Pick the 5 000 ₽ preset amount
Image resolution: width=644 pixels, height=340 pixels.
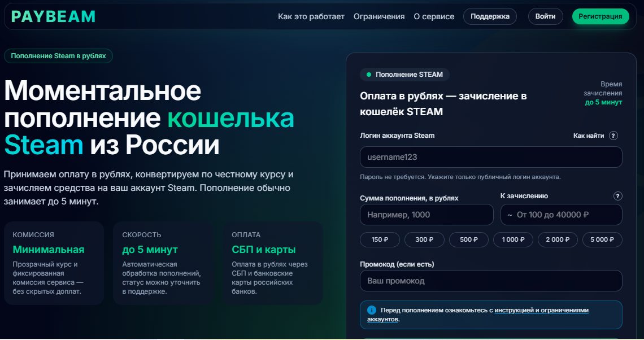coord(602,239)
